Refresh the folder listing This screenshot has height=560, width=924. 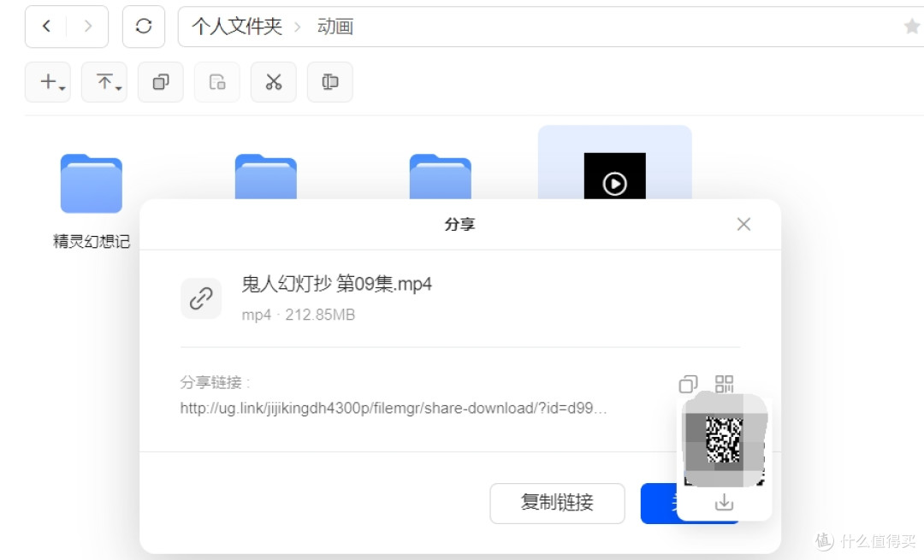coord(144,26)
